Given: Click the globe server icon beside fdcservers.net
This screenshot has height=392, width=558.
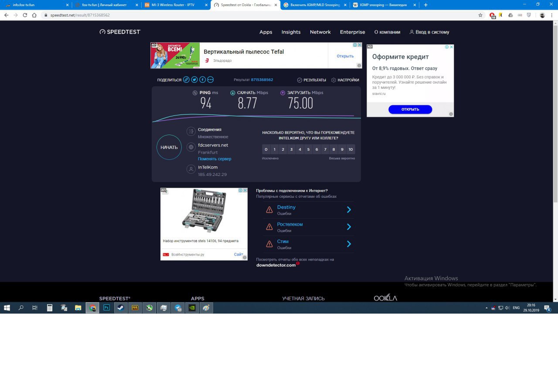Looking at the screenshot, I should [191, 147].
